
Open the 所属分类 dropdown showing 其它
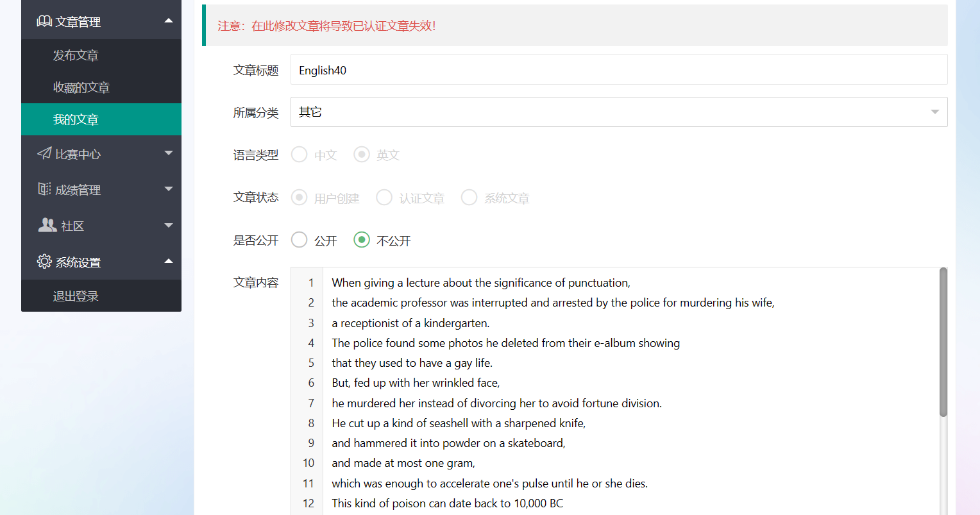click(x=619, y=112)
